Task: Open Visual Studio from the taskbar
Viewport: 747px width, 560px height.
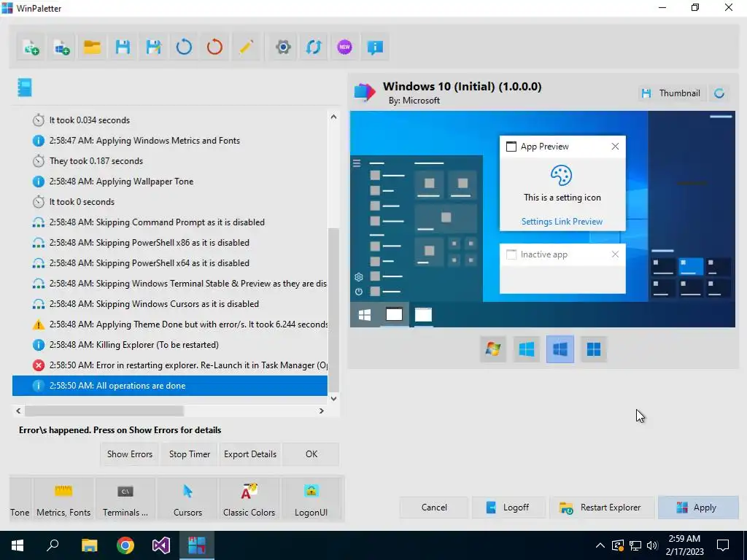Action: [161, 545]
